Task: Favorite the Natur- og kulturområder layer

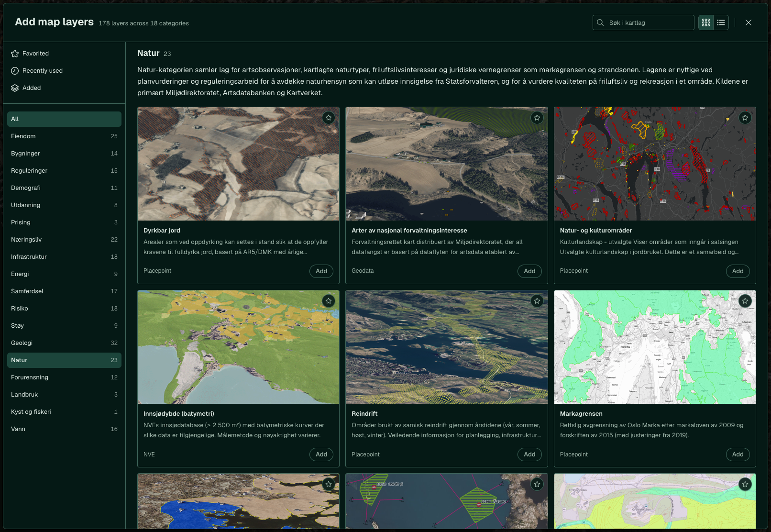Action: pos(745,118)
